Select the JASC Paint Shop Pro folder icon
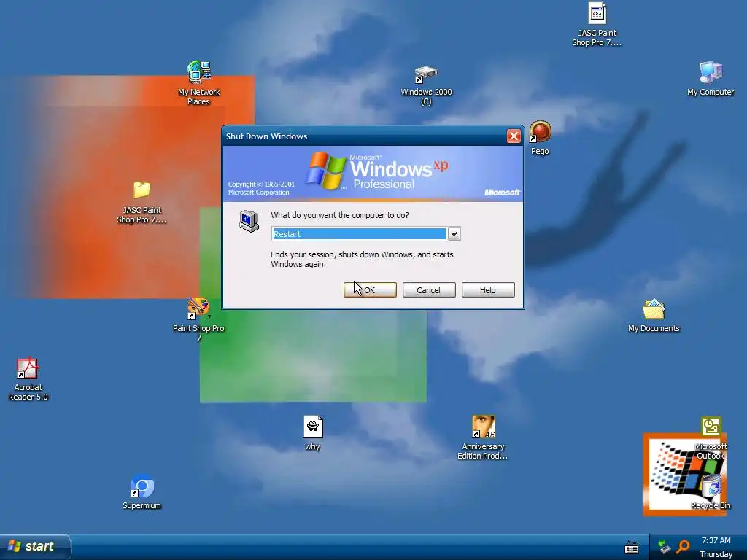 142,190
